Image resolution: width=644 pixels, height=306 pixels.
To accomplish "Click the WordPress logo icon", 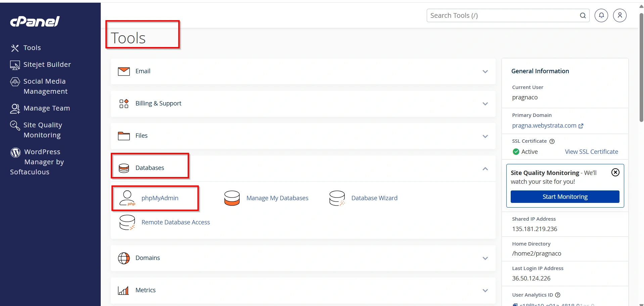I will tap(15, 152).
